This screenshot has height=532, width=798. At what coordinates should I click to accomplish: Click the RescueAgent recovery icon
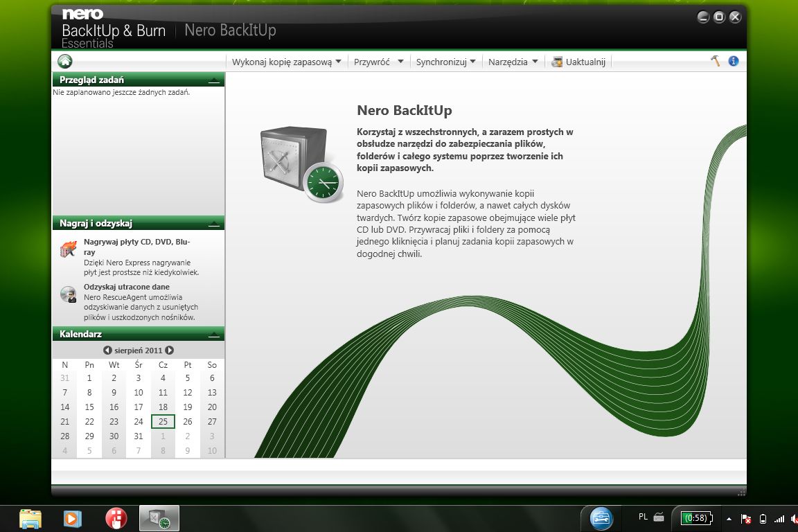pyautogui.click(x=68, y=294)
